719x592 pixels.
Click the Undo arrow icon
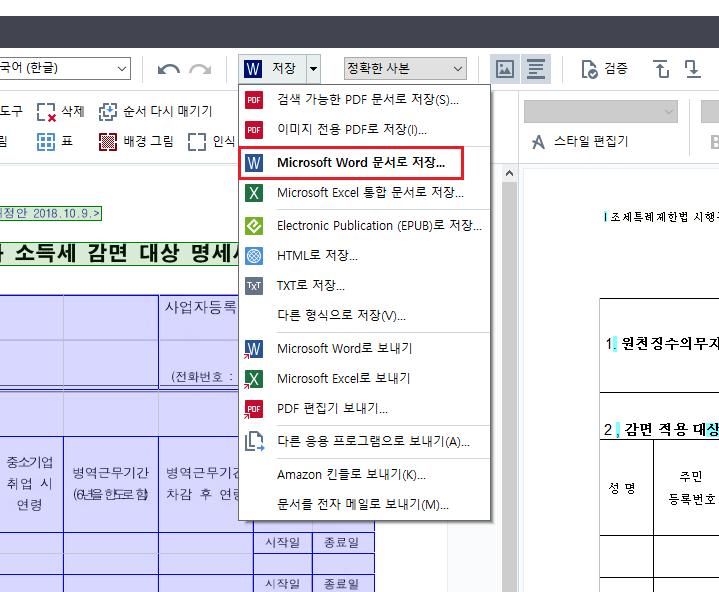tap(168, 69)
